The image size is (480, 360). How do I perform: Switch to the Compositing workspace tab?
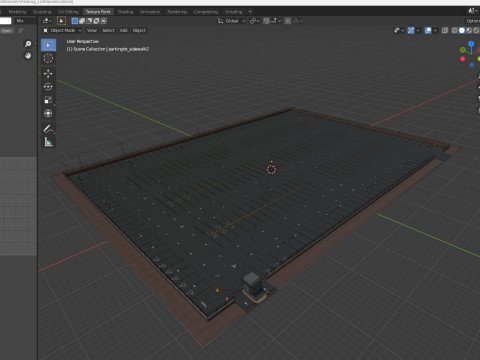[x=206, y=12]
